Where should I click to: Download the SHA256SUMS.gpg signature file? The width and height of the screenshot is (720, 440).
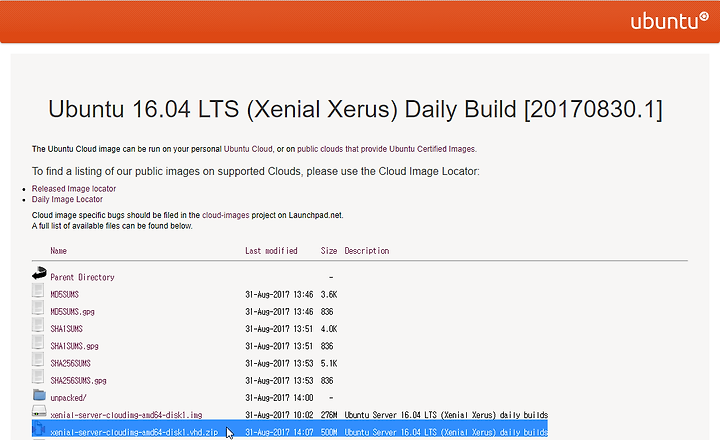coord(78,381)
